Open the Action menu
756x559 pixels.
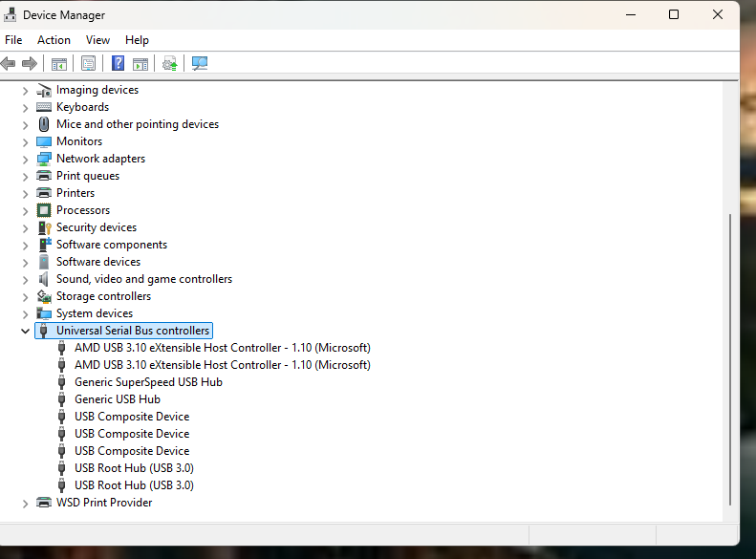pos(54,40)
